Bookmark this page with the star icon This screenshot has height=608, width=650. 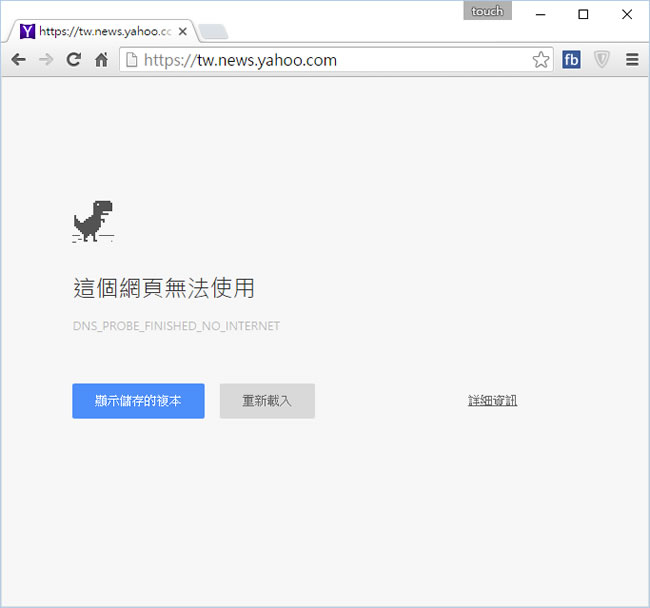point(541,60)
